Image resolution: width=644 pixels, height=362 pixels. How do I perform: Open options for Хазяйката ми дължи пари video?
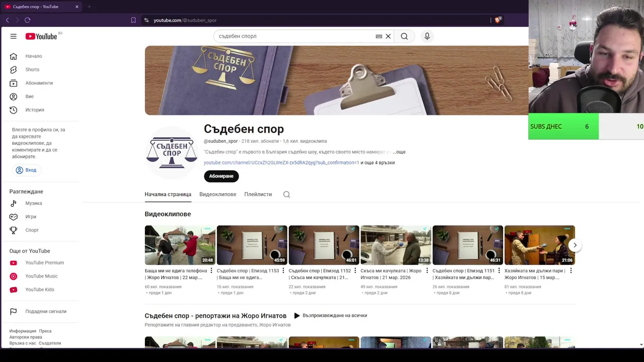[x=571, y=270]
